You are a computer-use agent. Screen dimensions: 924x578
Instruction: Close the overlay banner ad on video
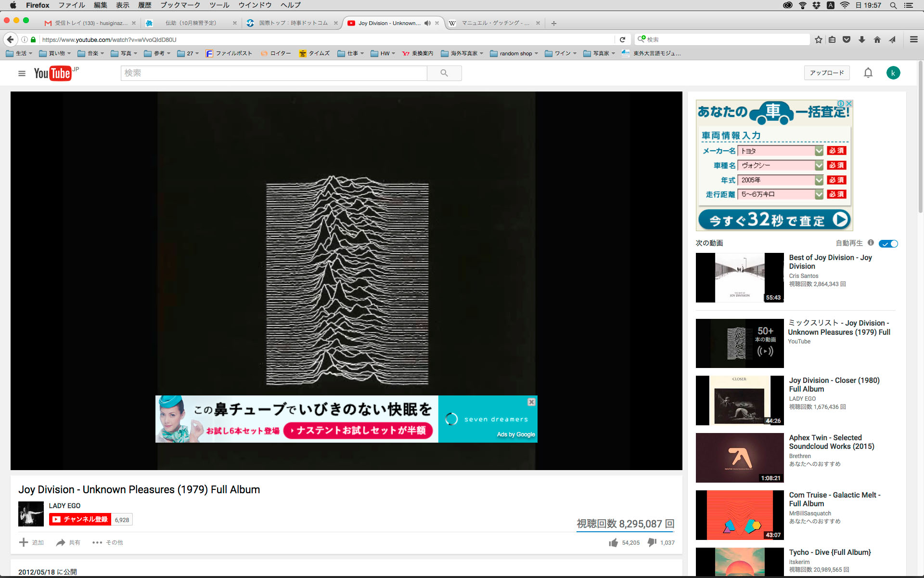531,402
